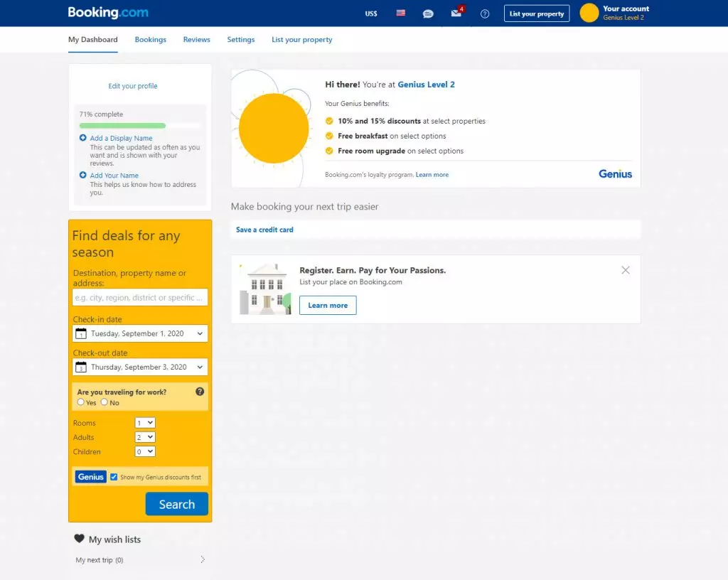The width and height of the screenshot is (728, 580).
Task: Open the Reviews tab
Action: (196, 39)
